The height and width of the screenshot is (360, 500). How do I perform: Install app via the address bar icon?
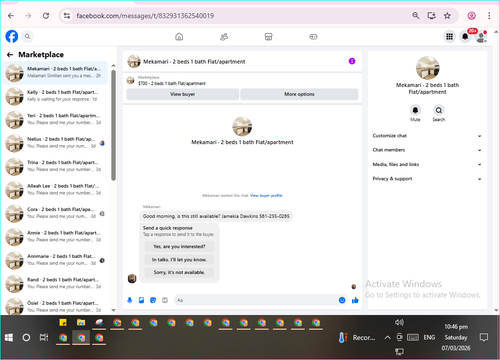[431, 16]
